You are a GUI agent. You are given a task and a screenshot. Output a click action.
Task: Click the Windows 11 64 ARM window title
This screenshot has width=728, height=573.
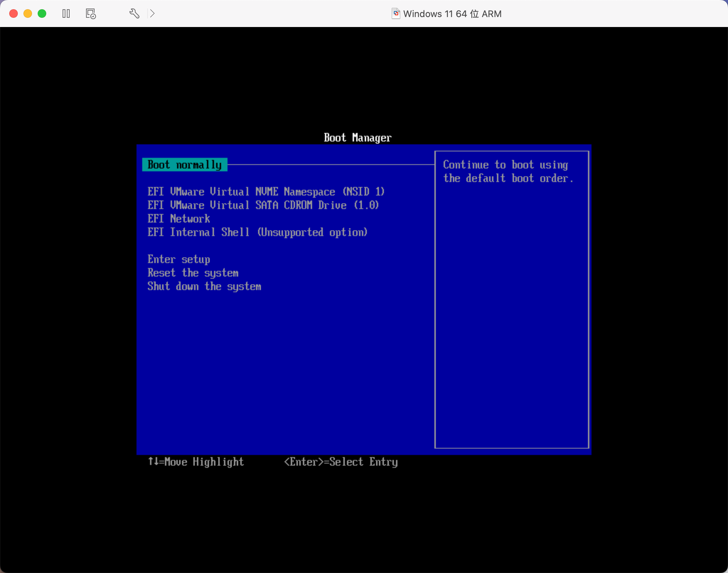pos(452,14)
